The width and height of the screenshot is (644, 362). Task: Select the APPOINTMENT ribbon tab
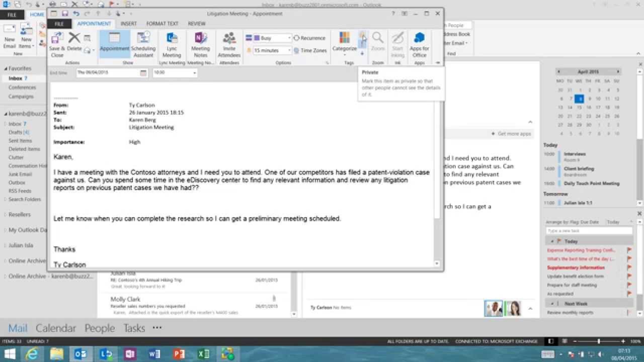point(94,24)
